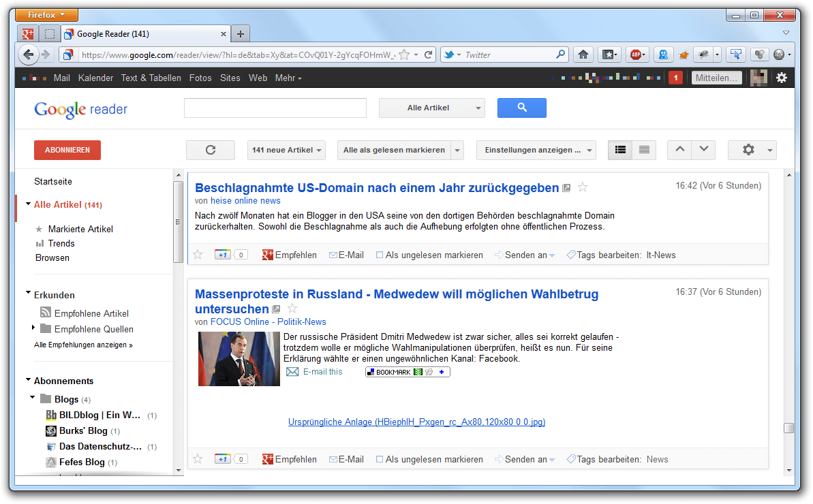Click the ABONNIEREN button

[67, 151]
